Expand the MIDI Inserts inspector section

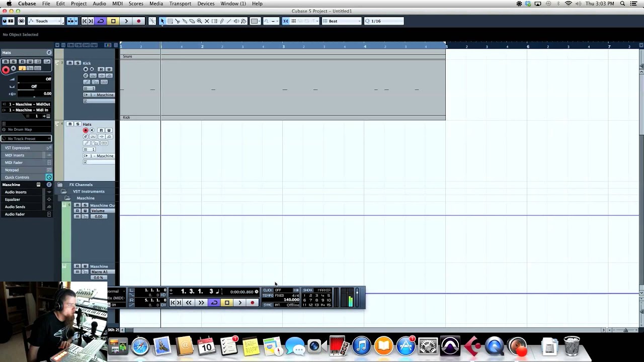(26, 155)
